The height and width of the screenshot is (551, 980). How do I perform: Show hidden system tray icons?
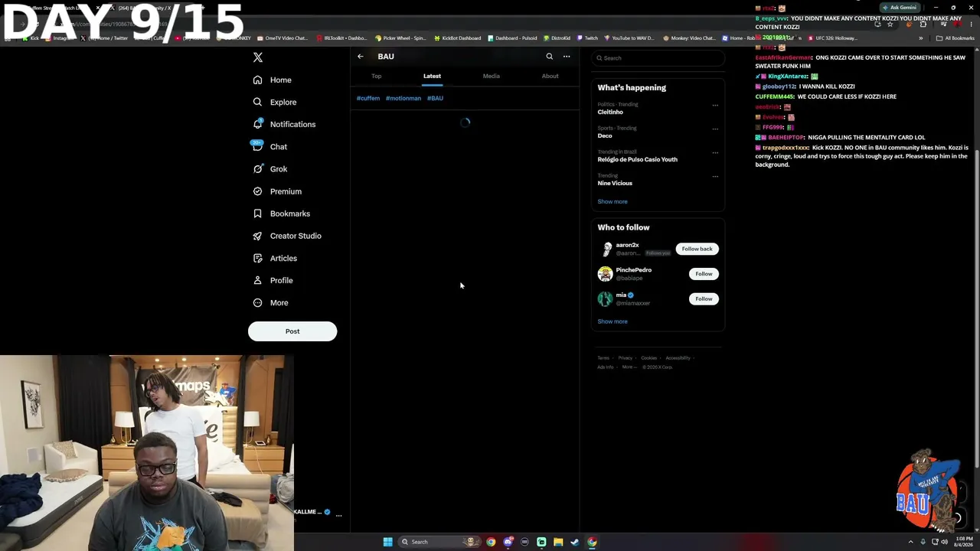pyautogui.click(x=911, y=542)
